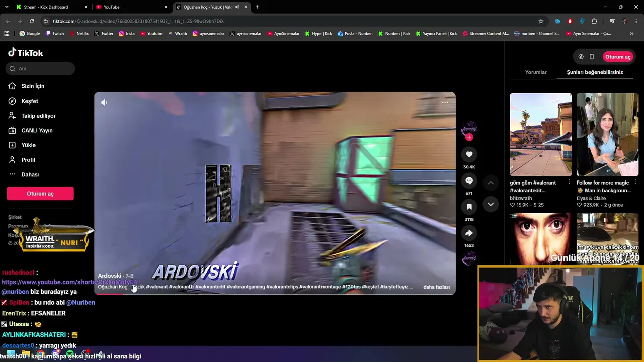Open the güm güm #valorant video thumbnail

[x=541, y=134]
